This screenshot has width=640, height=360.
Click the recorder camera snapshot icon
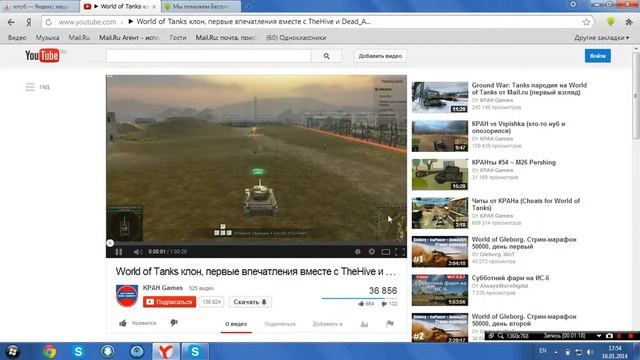click(609, 336)
